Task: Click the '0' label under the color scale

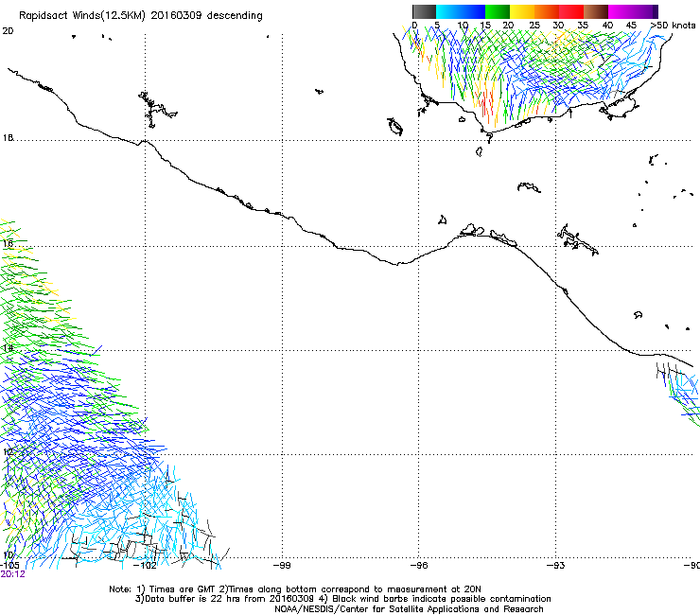Action: [414, 26]
